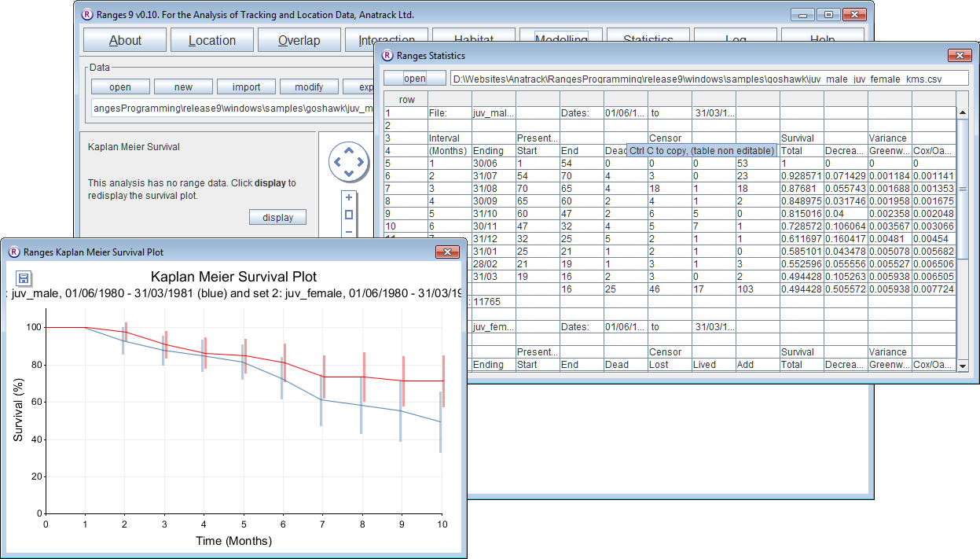Click the new data button

183,87
